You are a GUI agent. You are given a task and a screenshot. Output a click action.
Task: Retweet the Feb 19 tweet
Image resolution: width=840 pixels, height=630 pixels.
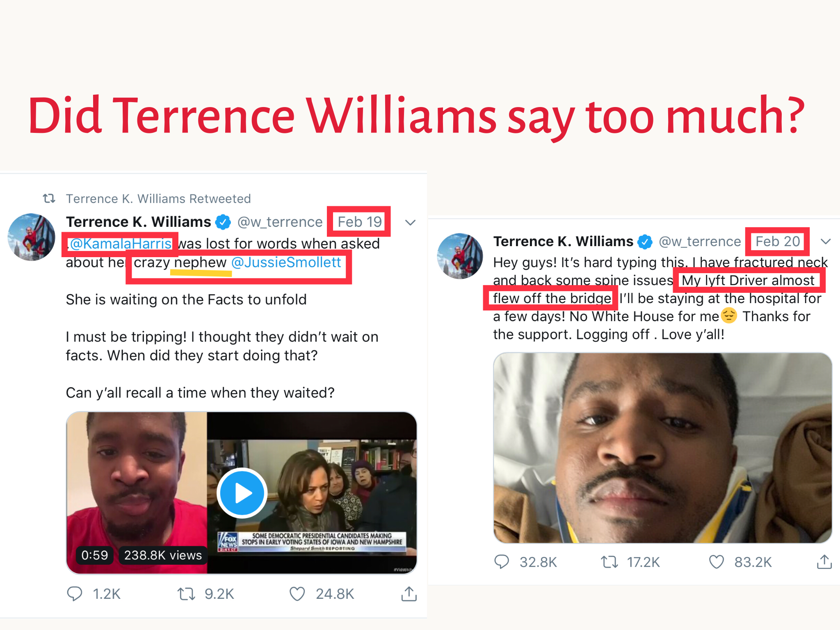tap(186, 593)
